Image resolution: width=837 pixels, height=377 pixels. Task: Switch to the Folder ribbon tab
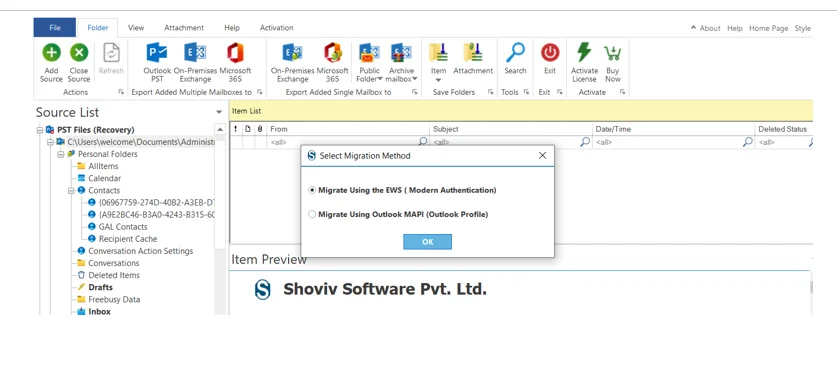98,28
